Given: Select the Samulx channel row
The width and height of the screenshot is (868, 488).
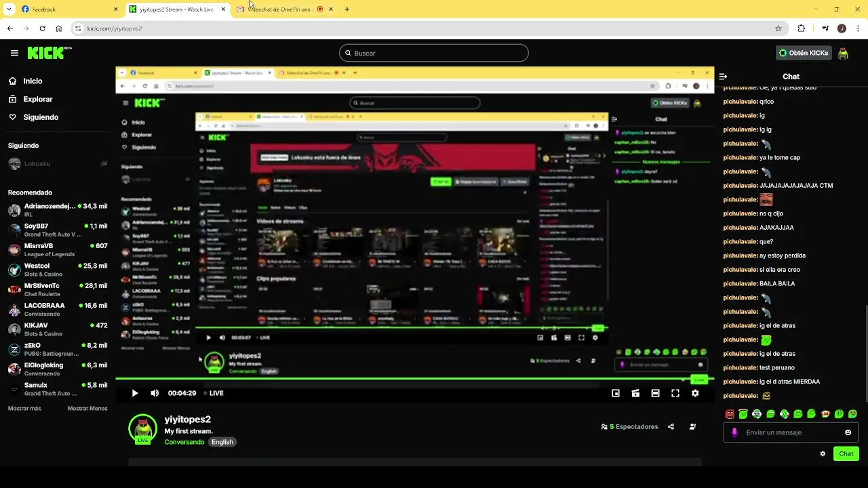Looking at the screenshot, I should [58, 389].
